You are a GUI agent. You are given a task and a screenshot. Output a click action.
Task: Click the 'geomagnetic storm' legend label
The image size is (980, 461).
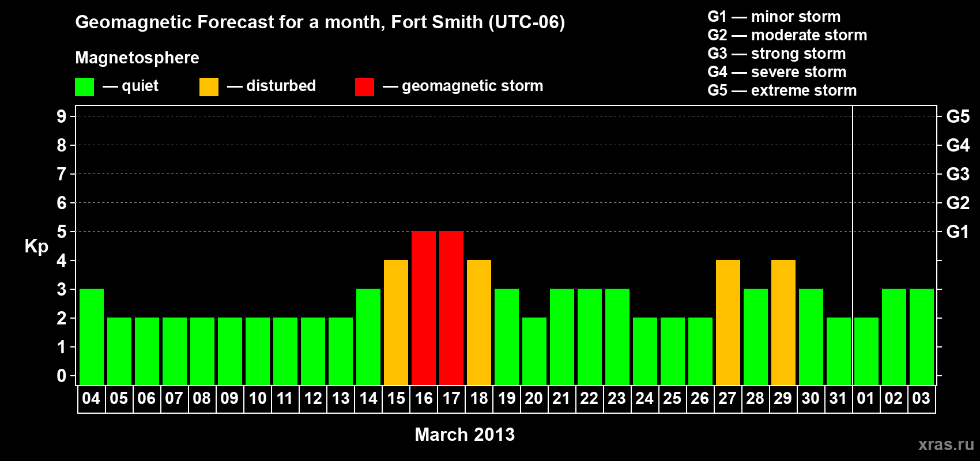(472, 86)
